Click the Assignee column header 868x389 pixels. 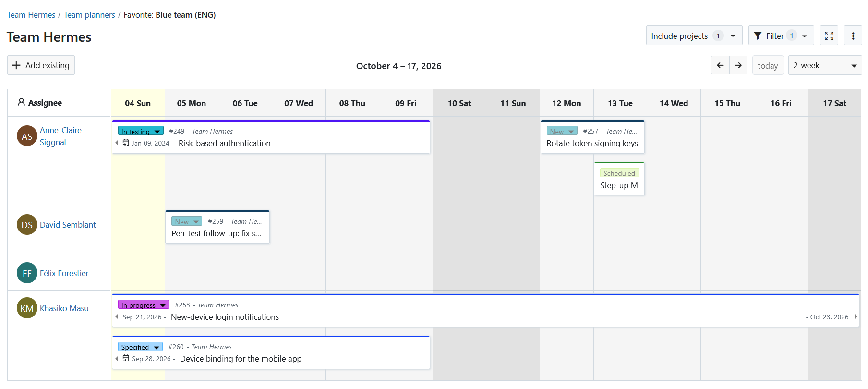coord(59,103)
